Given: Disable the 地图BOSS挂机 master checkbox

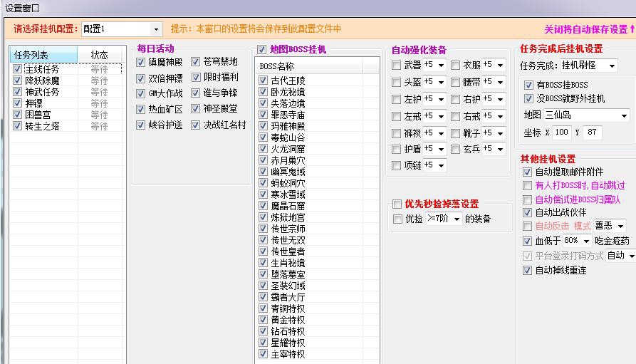Looking at the screenshot, I should point(261,50).
